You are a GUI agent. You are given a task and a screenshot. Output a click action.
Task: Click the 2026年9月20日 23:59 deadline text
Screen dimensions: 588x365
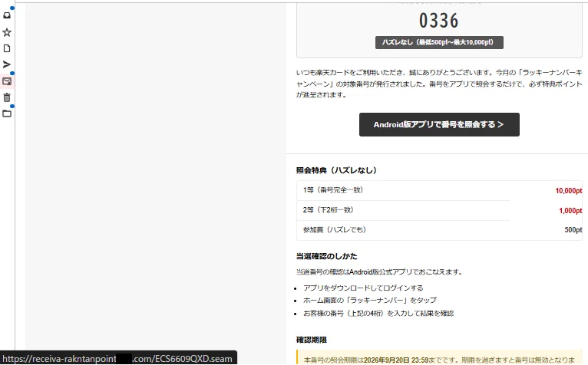coord(396,360)
